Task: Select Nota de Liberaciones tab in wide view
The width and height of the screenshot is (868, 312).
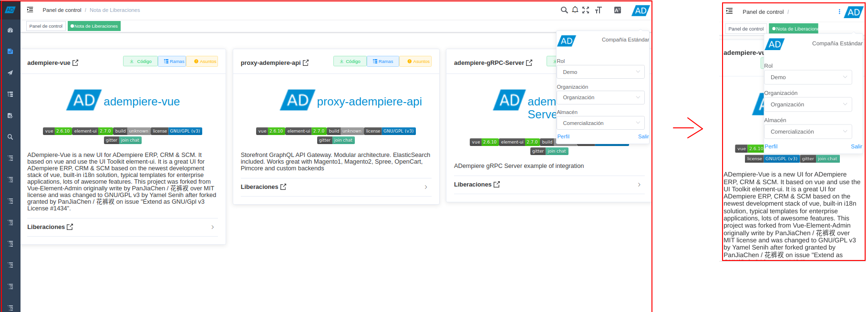Action: 94,26
